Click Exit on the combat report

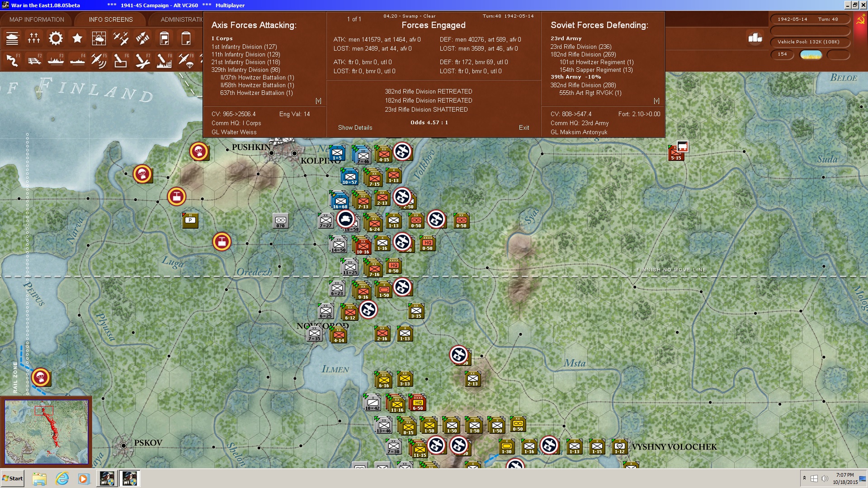pyautogui.click(x=524, y=127)
